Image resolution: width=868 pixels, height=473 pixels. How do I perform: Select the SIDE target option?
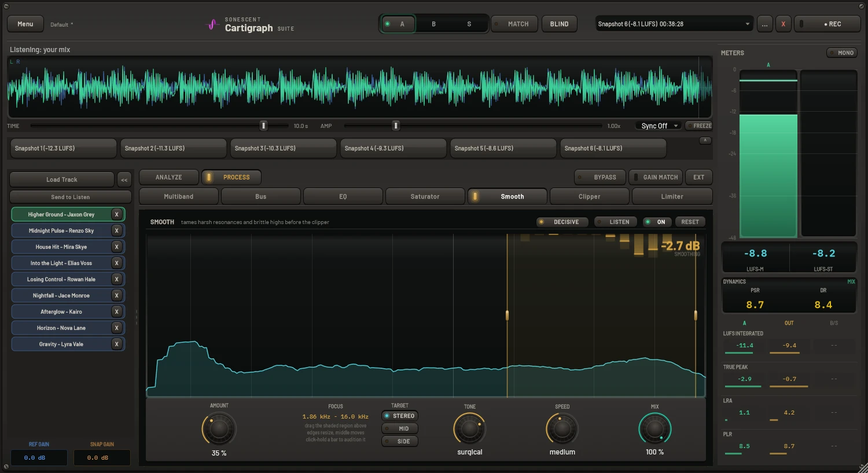[400, 441]
